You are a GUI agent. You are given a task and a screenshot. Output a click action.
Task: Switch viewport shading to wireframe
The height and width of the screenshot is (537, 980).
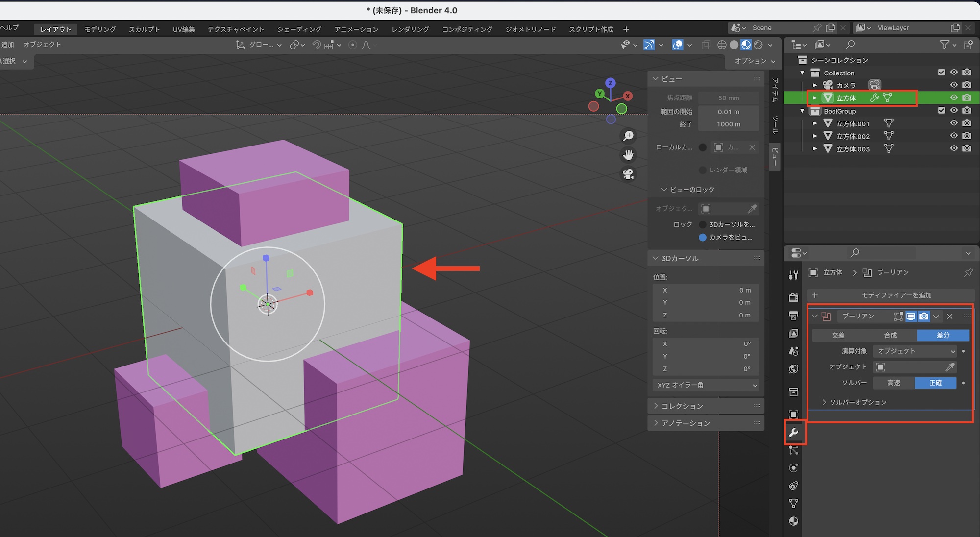tap(722, 45)
